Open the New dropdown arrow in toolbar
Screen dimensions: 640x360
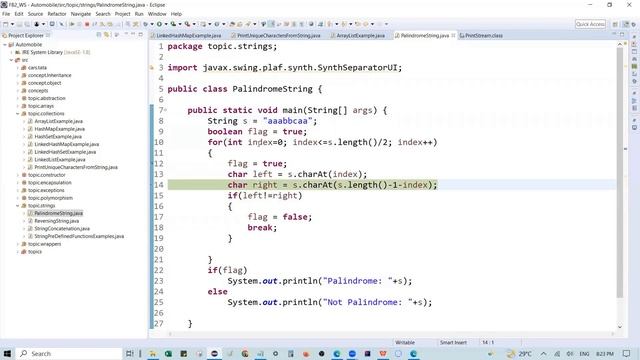point(12,24)
